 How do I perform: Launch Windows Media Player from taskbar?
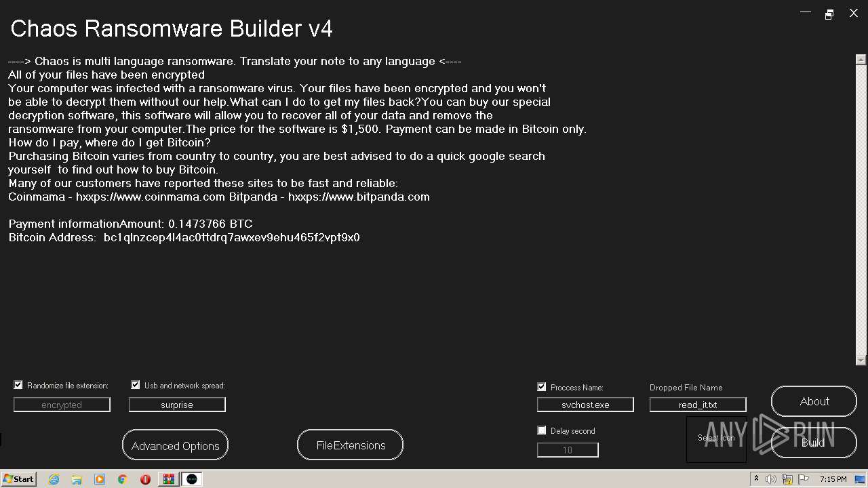[100, 479]
